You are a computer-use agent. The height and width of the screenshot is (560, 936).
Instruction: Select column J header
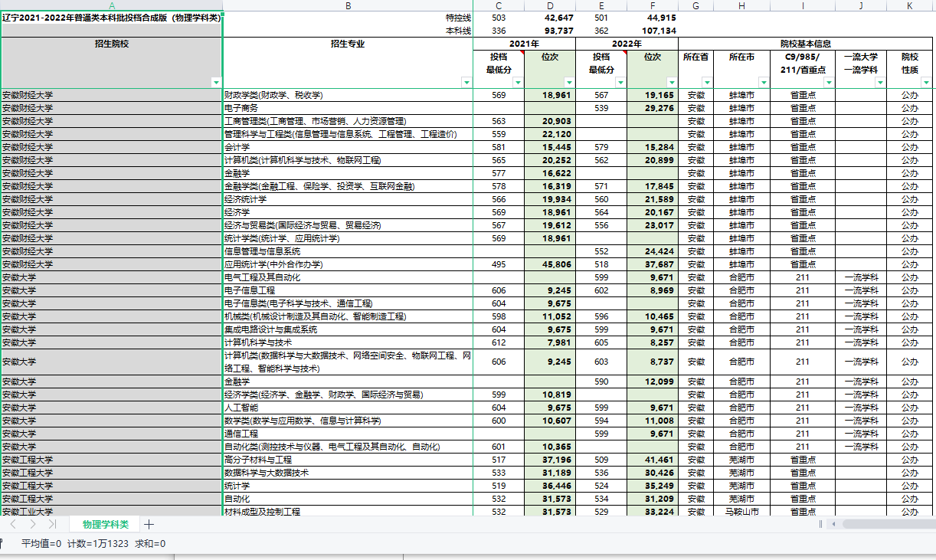(x=861, y=5)
